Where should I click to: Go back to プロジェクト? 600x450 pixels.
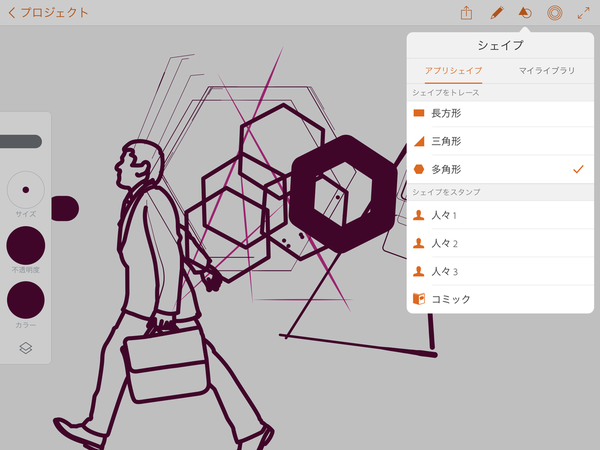[48, 13]
